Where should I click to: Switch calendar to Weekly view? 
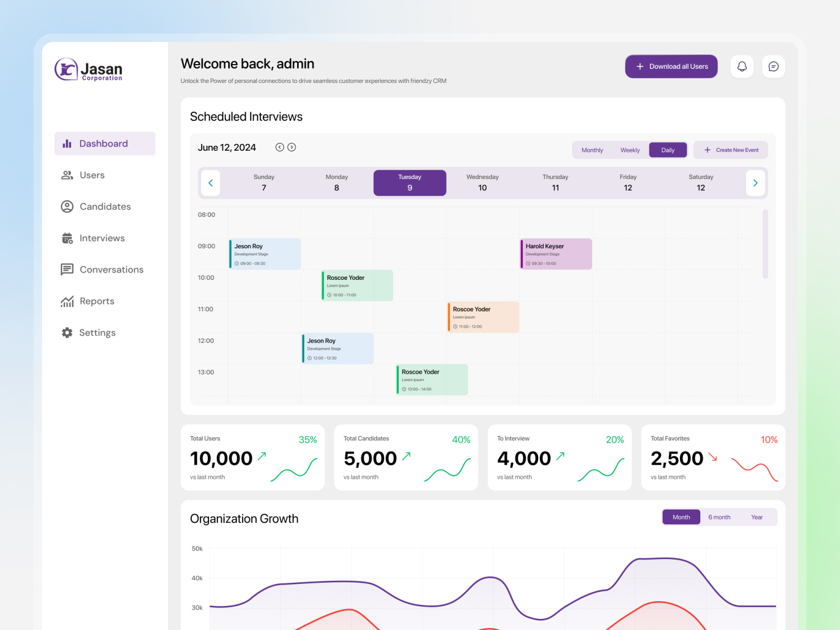630,150
